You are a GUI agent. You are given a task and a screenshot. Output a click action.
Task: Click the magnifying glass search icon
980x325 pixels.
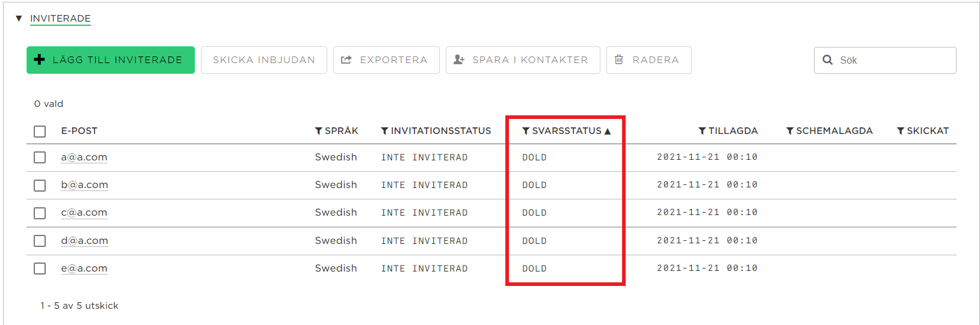pos(828,60)
